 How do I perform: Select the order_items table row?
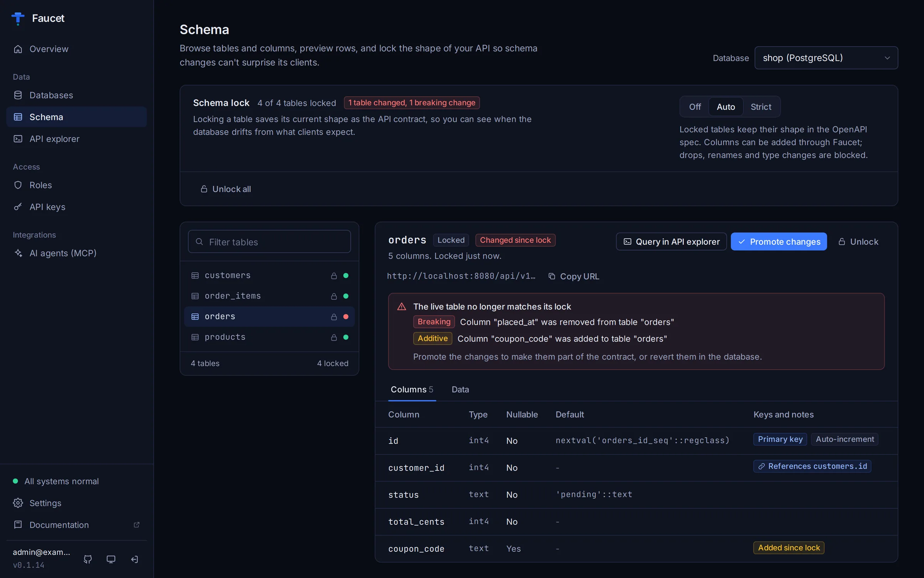point(269,296)
